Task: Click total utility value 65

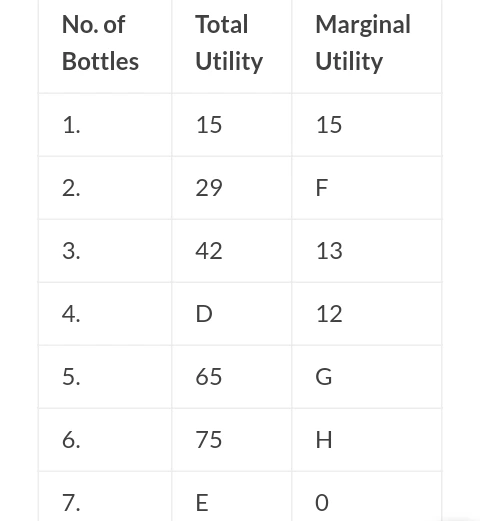Action: click(x=209, y=377)
